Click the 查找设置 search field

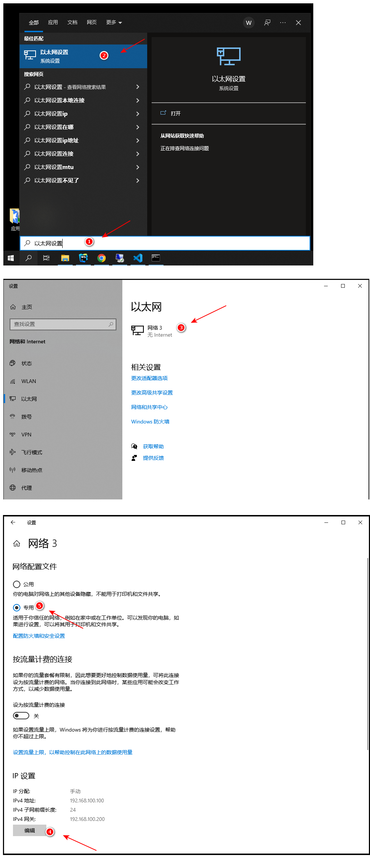62,324
